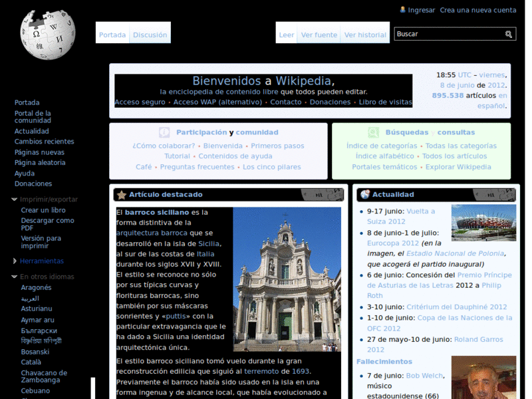The height and width of the screenshot is (399, 532).
Task: Switch to Cebuano language
Action: [x=35, y=390]
